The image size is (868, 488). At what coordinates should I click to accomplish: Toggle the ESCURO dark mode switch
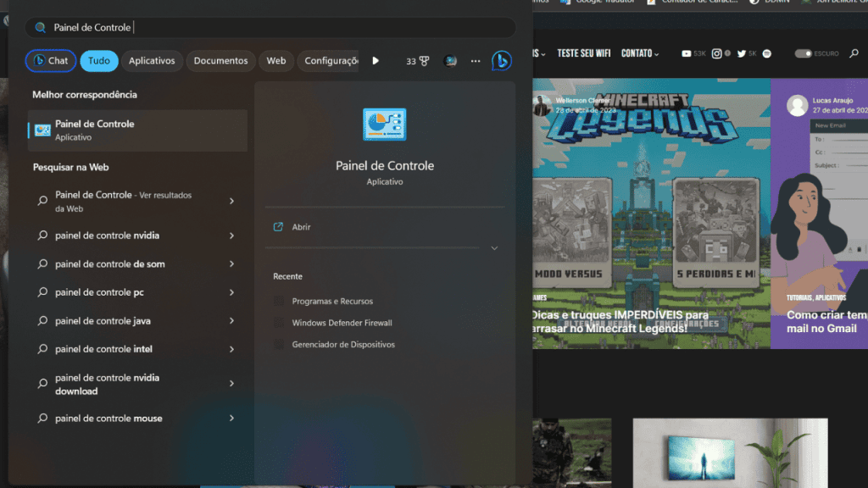coord(803,53)
